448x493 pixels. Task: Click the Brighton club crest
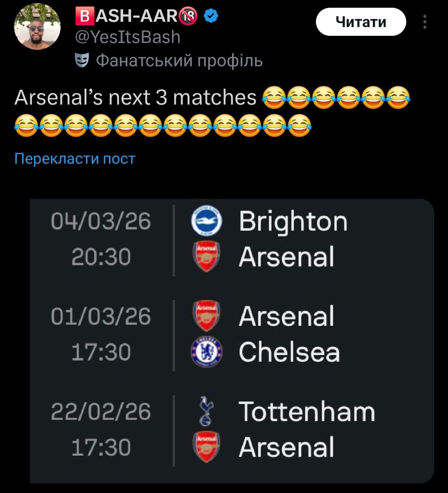(207, 221)
